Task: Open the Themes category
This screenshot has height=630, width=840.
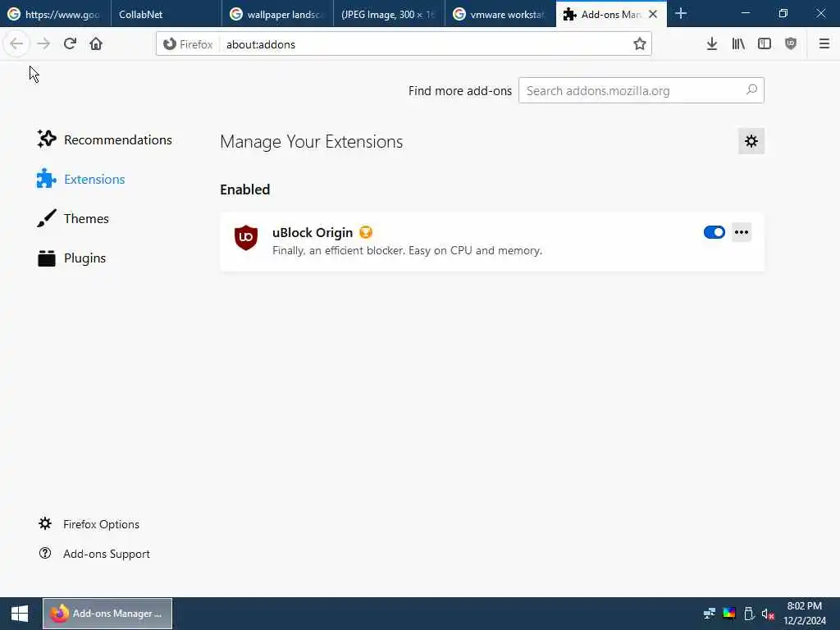Action: (73, 218)
